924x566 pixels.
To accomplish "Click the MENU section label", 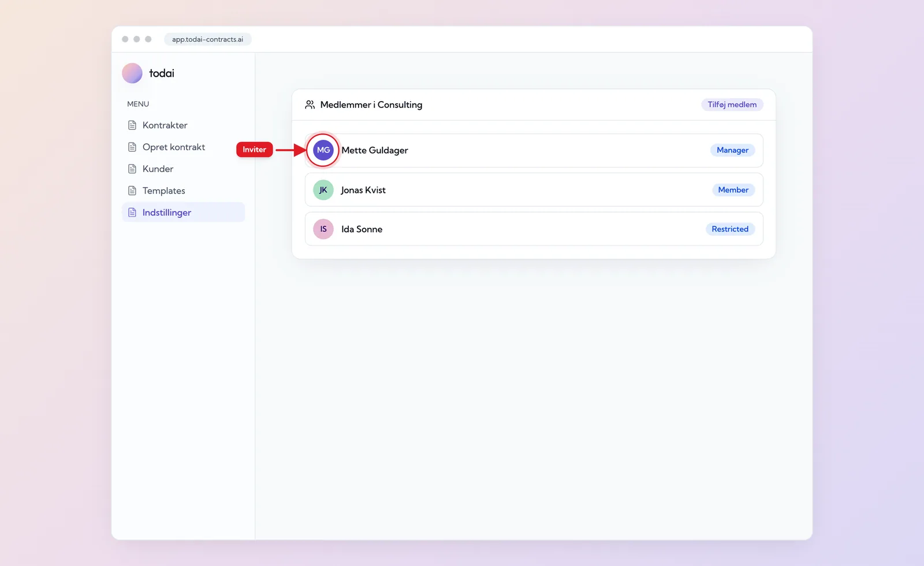I will click(138, 104).
